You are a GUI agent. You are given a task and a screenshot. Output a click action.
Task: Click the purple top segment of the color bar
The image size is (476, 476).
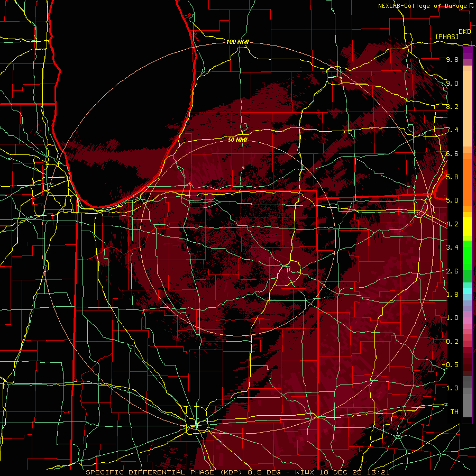[467, 53]
